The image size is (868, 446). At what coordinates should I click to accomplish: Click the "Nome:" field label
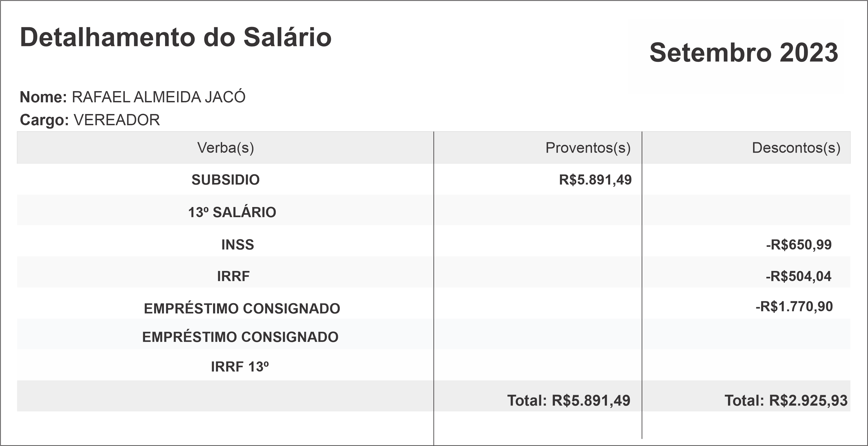point(43,97)
